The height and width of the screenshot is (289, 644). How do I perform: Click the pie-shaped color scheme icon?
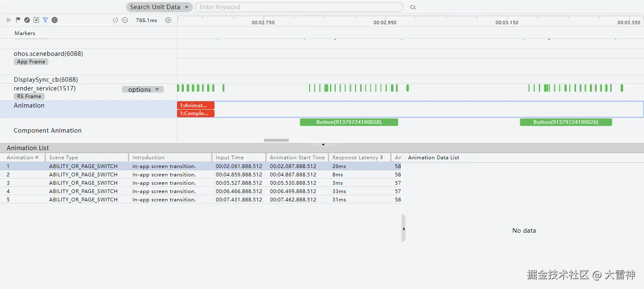[27, 20]
